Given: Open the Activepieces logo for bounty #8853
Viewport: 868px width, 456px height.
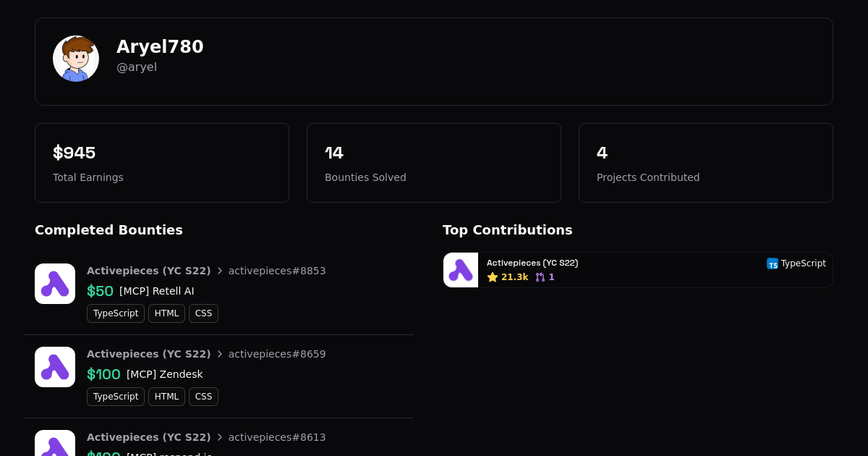Looking at the screenshot, I should [x=55, y=284].
